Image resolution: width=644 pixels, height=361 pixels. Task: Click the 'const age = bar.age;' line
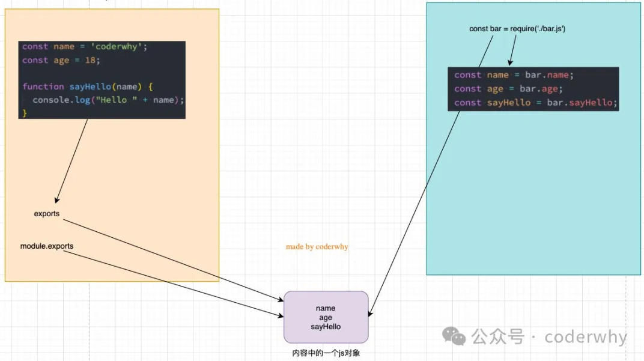508,89
